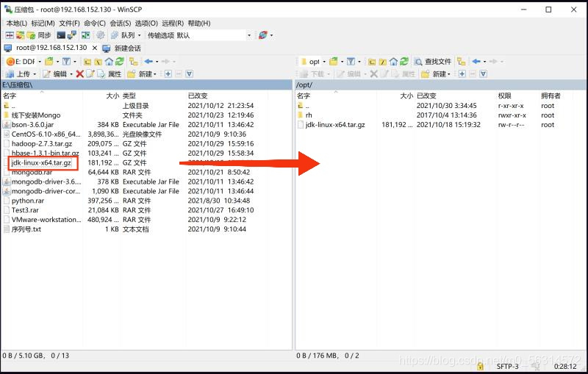The width and height of the screenshot is (588, 374).
Task: Click the 查找文件 find files button
Action: click(433, 62)
